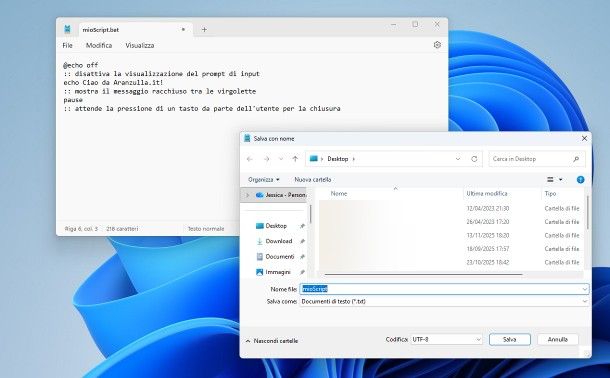Select Documenti in the navigation pane
Viewport: 610px width, 378px height.
point(279,257)
